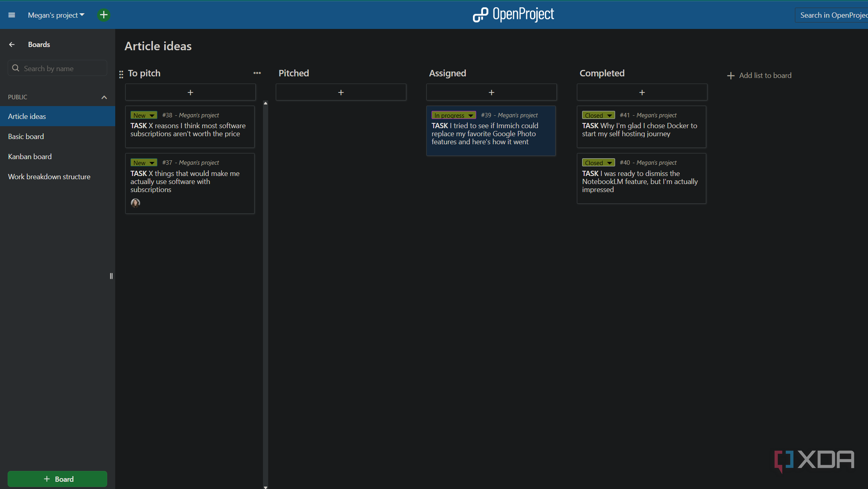Open Closed status dropdown on card #41

click(598, 115)
